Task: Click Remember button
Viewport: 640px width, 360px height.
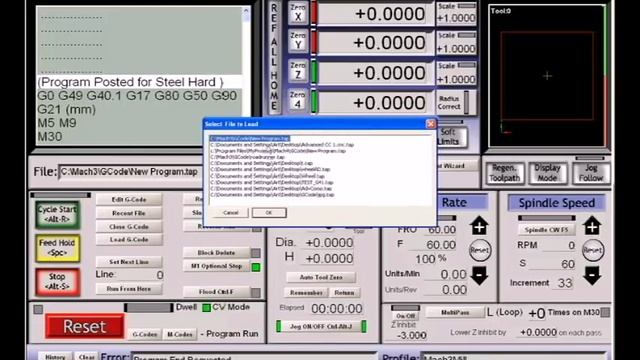Action: click(x=306, y=293)
